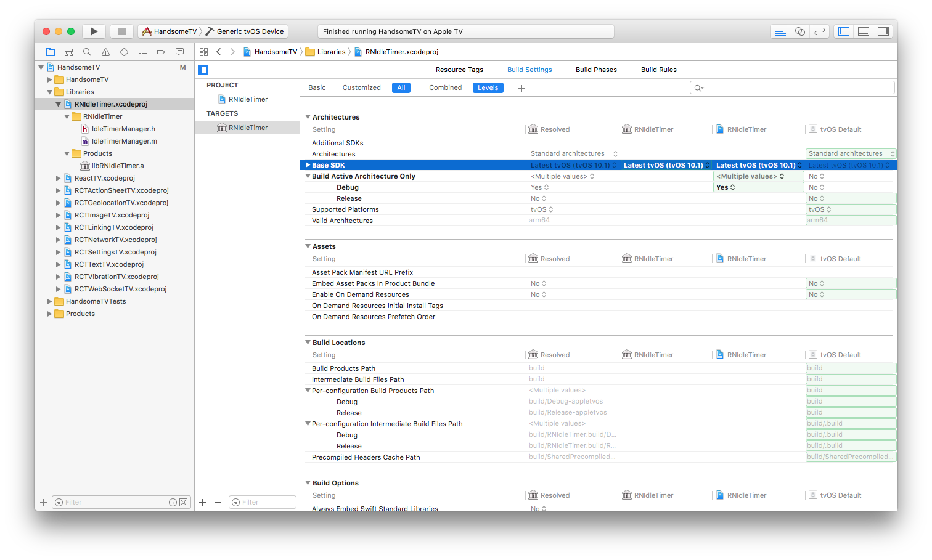Expand ReactTV.xcodeproj in navigator

(59, 178)
